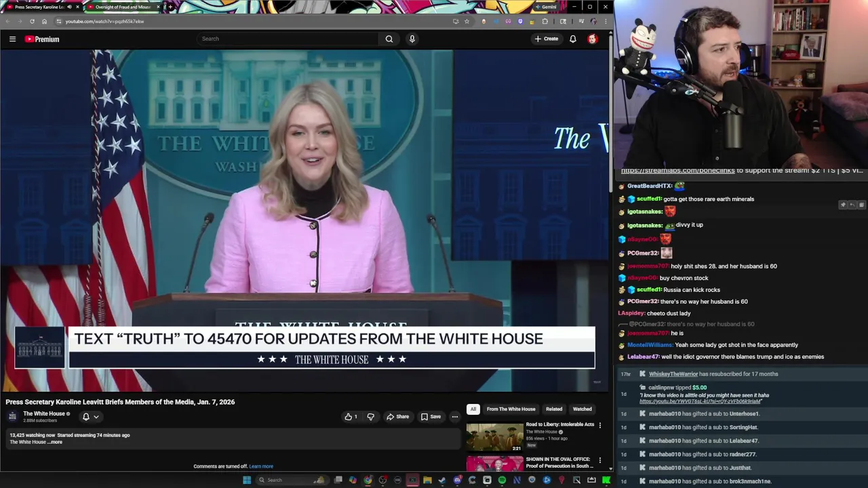868x488 pixels.
Task: Open notification bell dropdown for The White House
Action: coord(90,417)
